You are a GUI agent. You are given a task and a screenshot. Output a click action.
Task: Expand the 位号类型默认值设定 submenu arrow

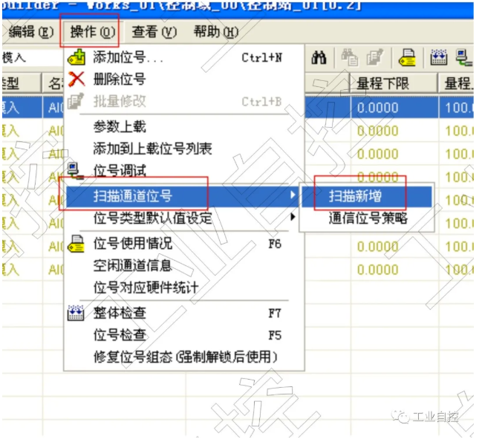point(293,218)
